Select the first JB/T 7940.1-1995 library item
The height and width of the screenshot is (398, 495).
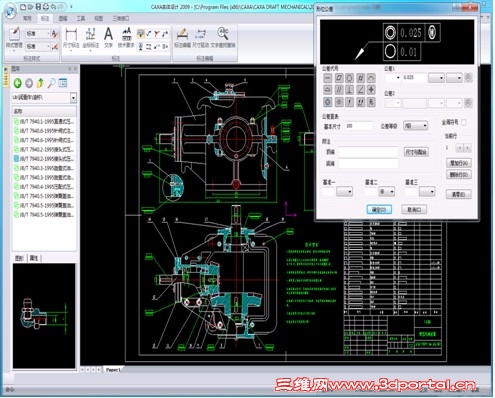(44, 121)
